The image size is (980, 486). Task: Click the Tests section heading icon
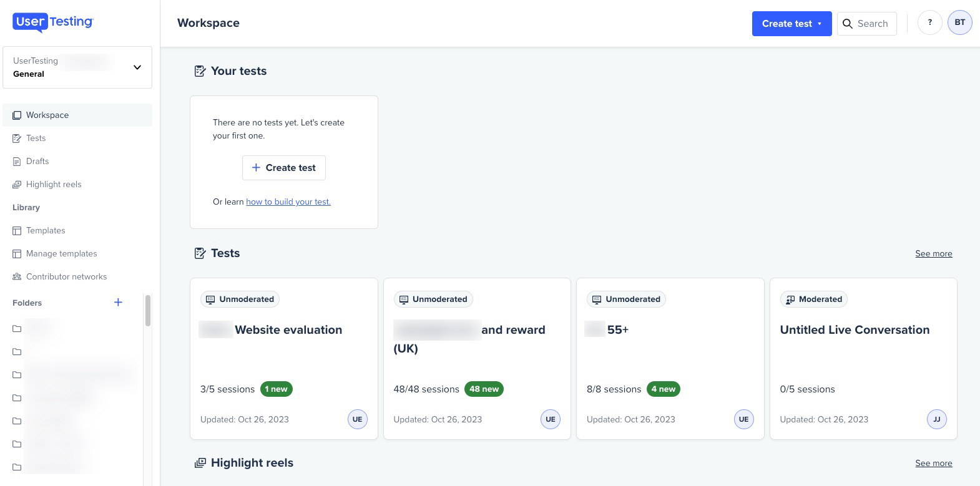(200, 253)
